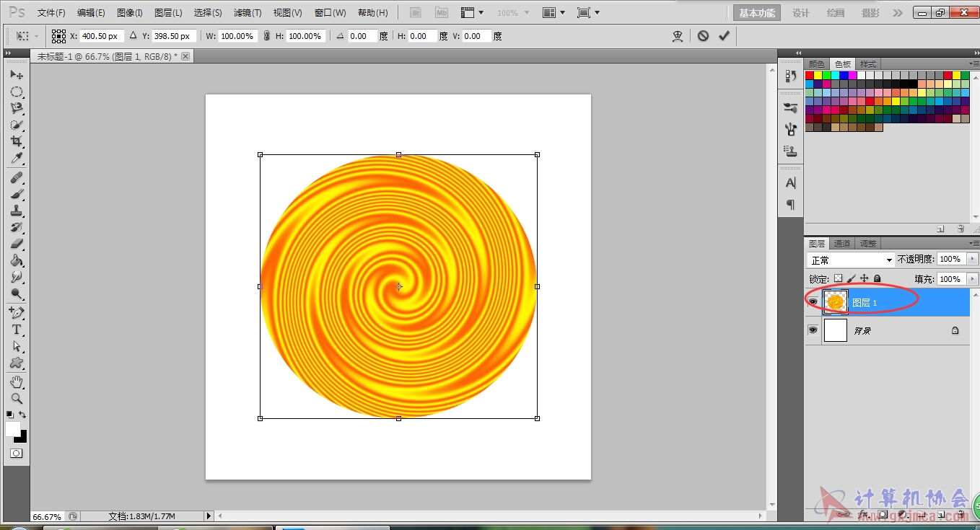Swap foreground and background colors

click(x=22, y=415)
